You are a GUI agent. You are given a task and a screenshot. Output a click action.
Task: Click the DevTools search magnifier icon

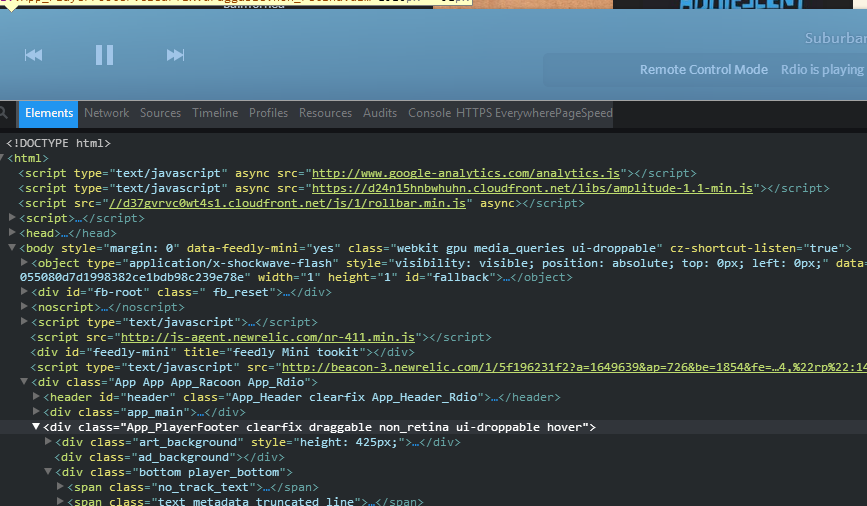pos(5,113)
